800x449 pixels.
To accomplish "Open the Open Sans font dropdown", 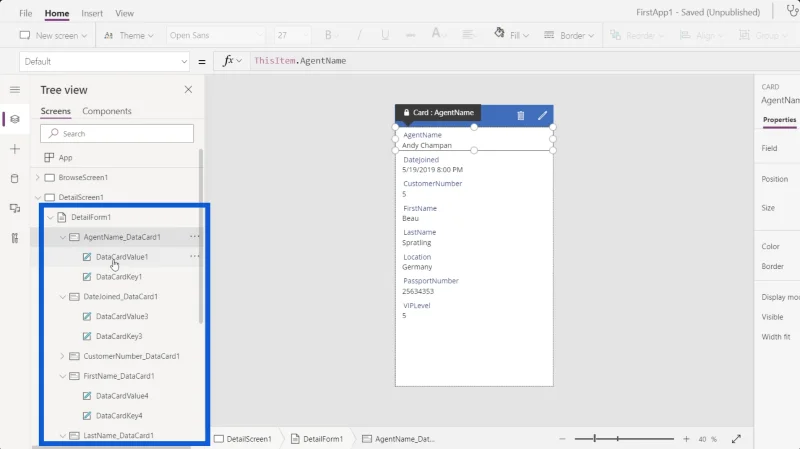I will coord(215,35).
